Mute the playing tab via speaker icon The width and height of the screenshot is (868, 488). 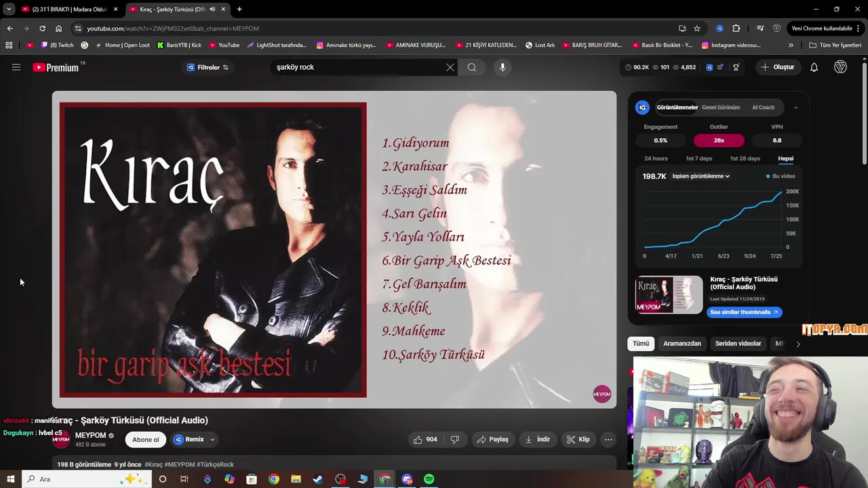pos(213,9)
